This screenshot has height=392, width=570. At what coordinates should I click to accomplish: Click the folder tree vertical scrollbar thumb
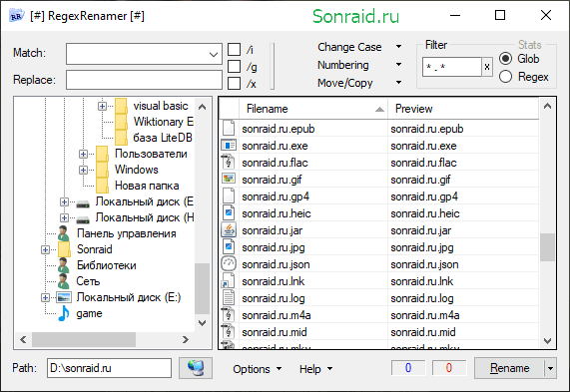coord(202,288)
